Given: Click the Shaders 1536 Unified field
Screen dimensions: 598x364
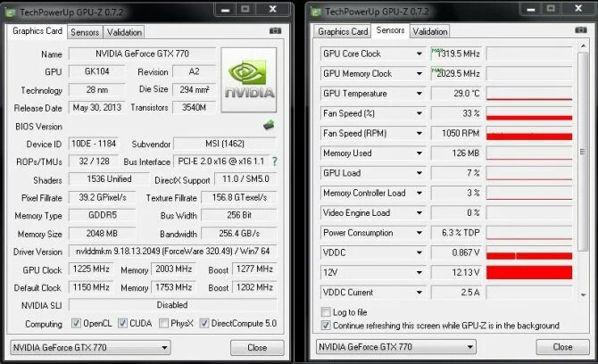Looking at the screenshot, I should click(109, 179).
